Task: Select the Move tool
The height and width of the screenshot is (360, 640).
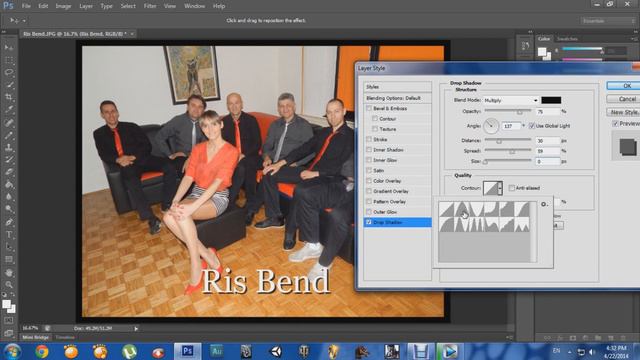Action: pos(9,48)
